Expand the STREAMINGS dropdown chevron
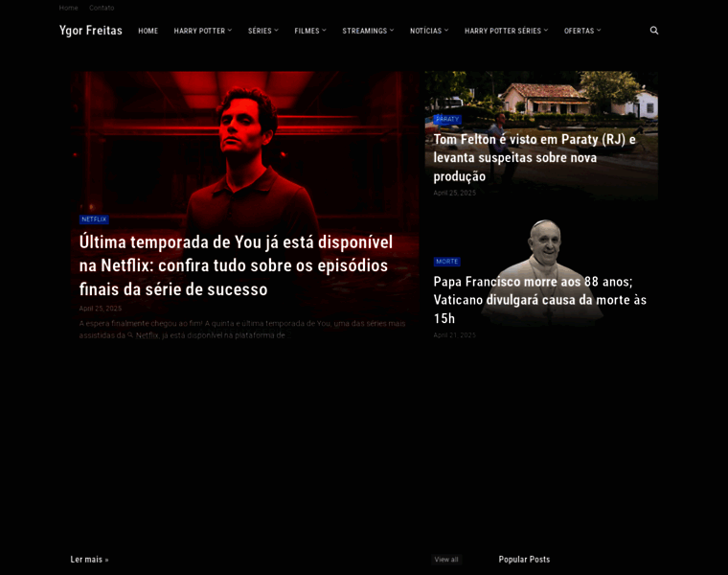This screenshot has height=575, width=728. 392,31
